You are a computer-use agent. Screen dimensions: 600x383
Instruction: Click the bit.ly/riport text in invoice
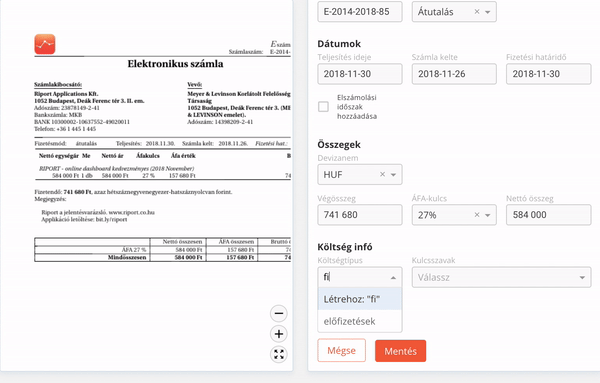[x=111, y=220]
